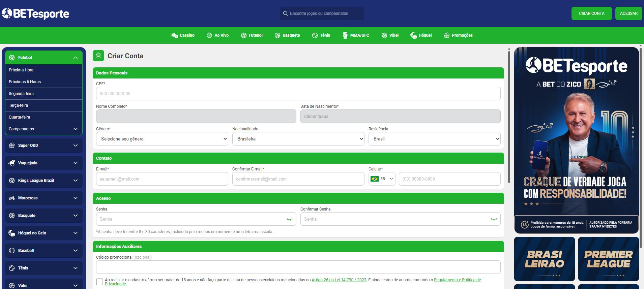644x289 pixels.
Task: Click the sidebar Vôlei ball icon
Action: [x=12, y=286]
